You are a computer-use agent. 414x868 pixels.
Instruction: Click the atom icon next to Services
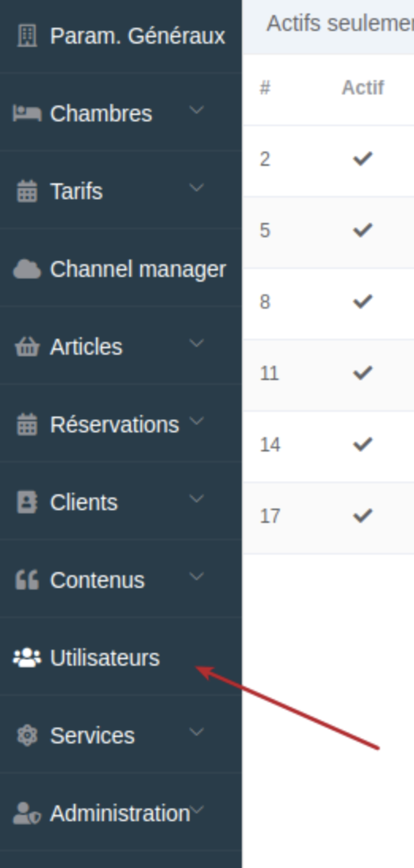point(27,735)
